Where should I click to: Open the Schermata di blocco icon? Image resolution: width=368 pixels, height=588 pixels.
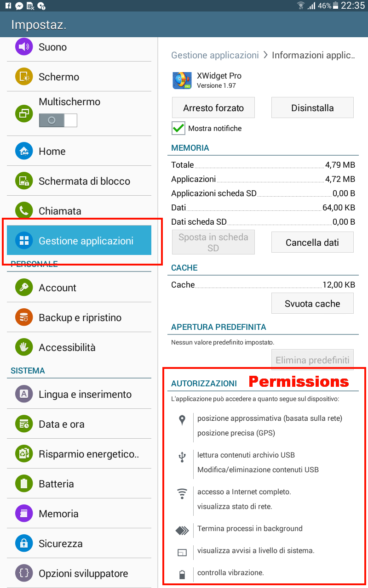(24, 181)
